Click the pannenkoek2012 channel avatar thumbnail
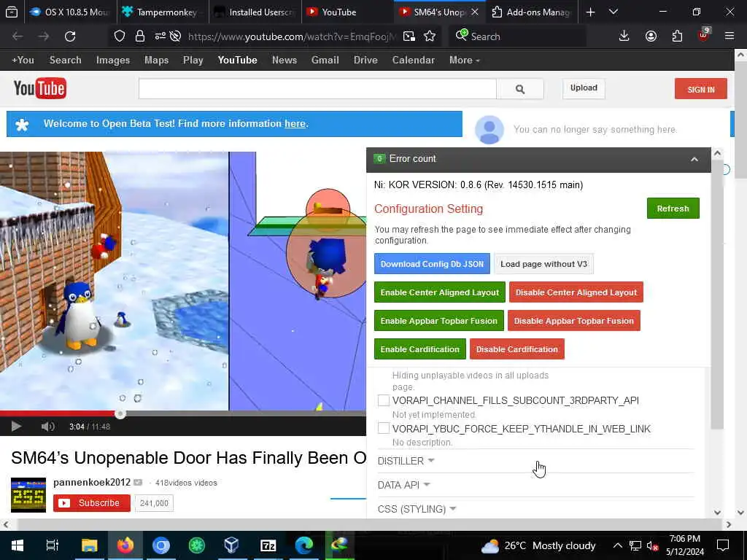Screen dimensions: 747x560 point(28,495)
